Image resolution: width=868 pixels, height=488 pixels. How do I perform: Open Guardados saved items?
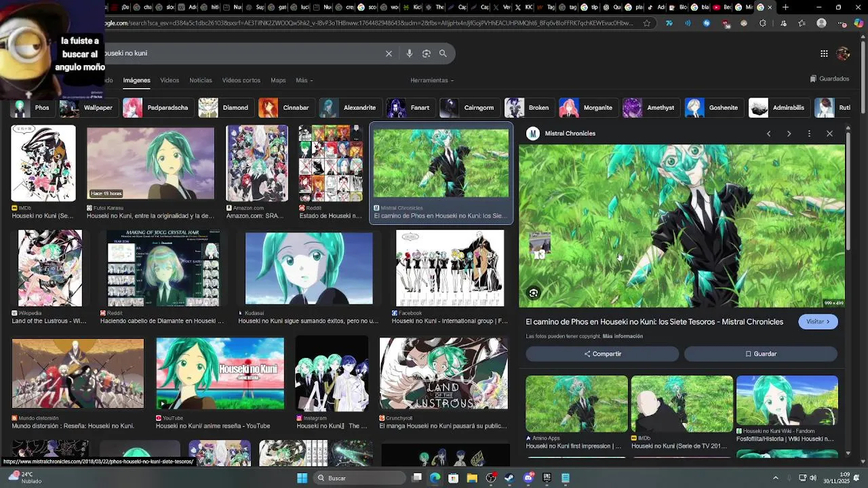pos(829,79)
